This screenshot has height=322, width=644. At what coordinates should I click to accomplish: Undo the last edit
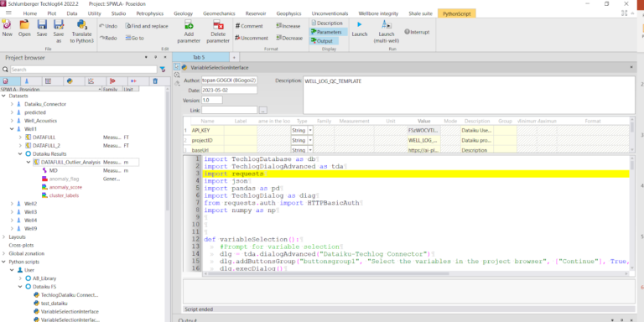[x=108, y=26]
